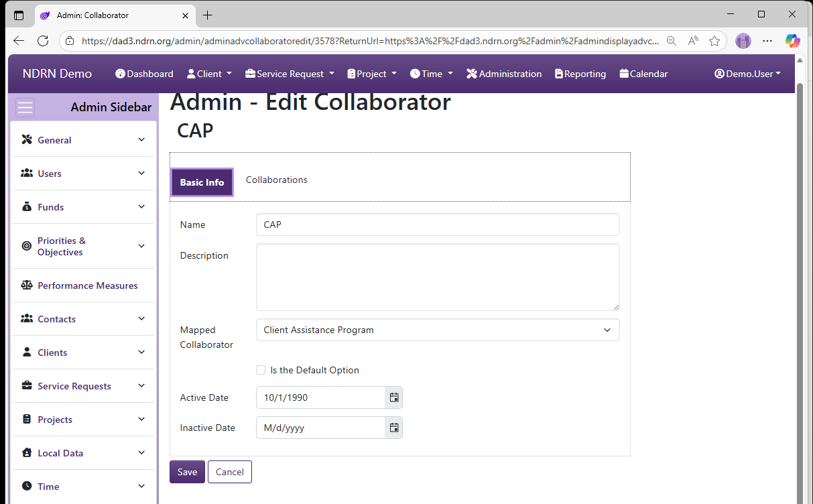
Task: Click the page vertical scrollbar
Action: coord(801,288)
